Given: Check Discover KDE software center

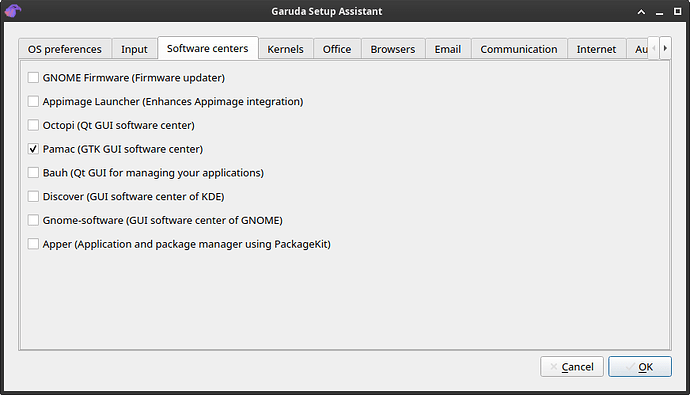Looking at the screenshot, I should coord(33,197).
